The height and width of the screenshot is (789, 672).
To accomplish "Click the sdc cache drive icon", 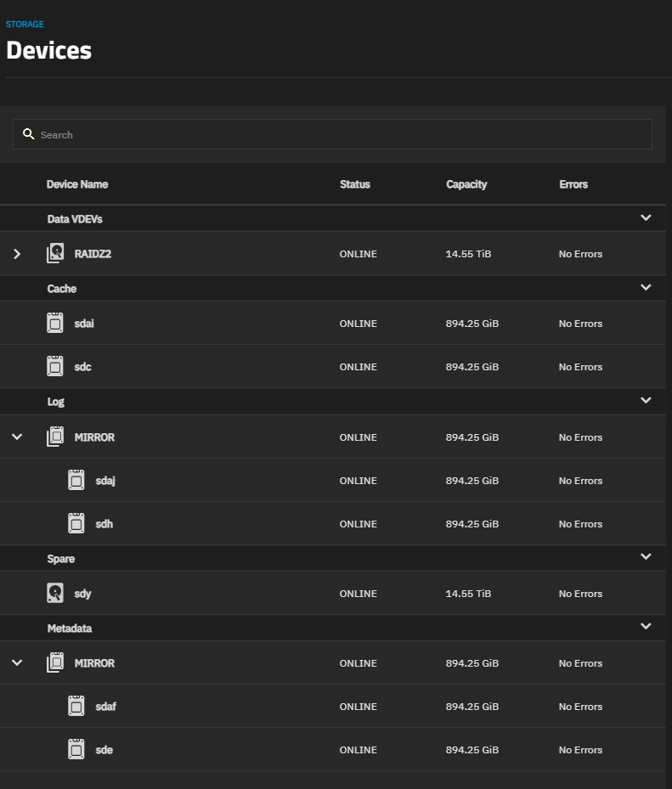I will pyautogui.click(x=55, y=367).
